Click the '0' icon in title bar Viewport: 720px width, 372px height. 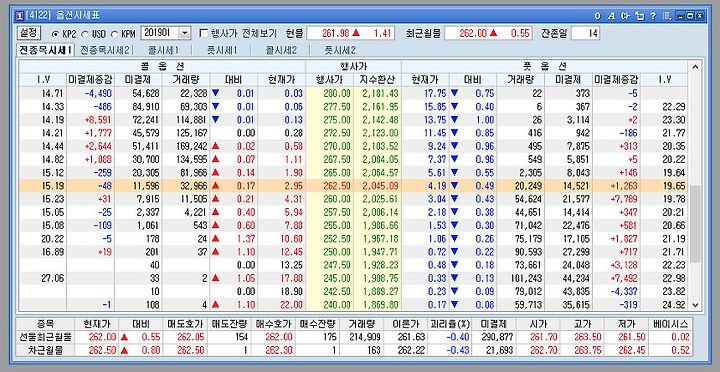pos(597,17)
